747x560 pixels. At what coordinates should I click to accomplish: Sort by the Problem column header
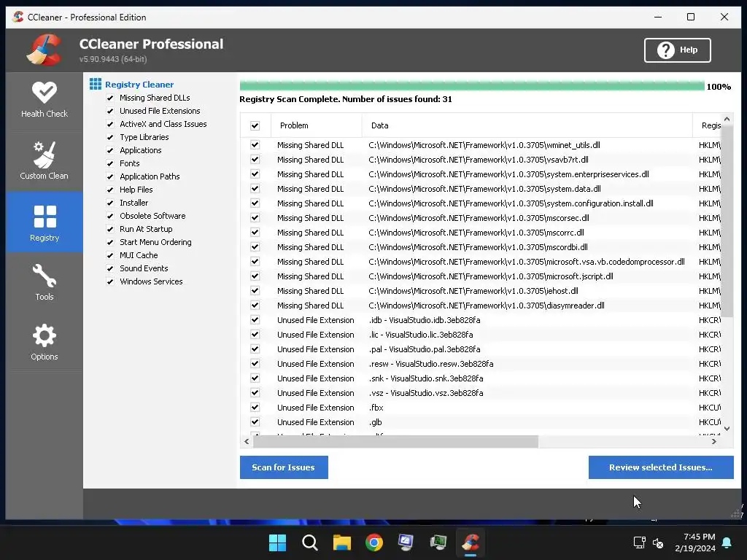point(317,125)
